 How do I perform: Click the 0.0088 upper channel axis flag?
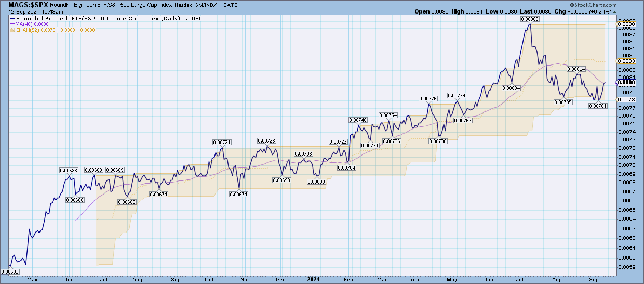point(626,24)
